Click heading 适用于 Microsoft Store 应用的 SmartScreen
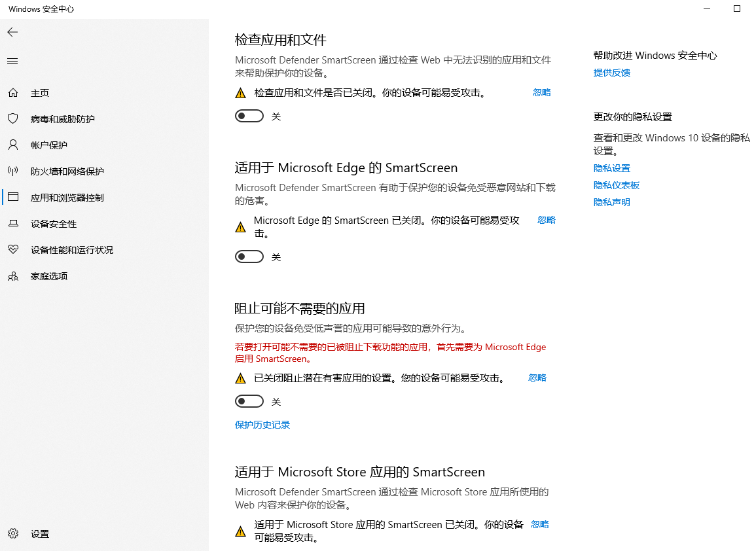 pos(360,471)
